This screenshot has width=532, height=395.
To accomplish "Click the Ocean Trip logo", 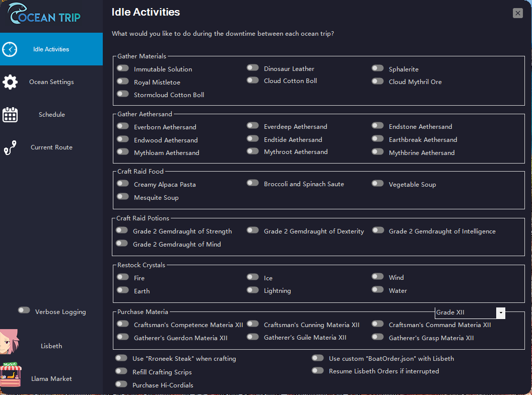I will click(45, 15).
